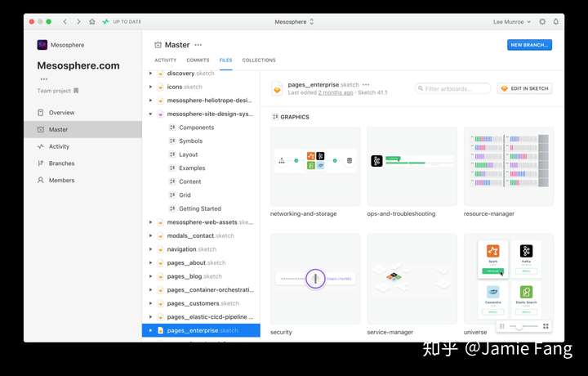Click the Symbols page icon
The height and width of the screenshot is (376, 588).
[x=172, y=141]
